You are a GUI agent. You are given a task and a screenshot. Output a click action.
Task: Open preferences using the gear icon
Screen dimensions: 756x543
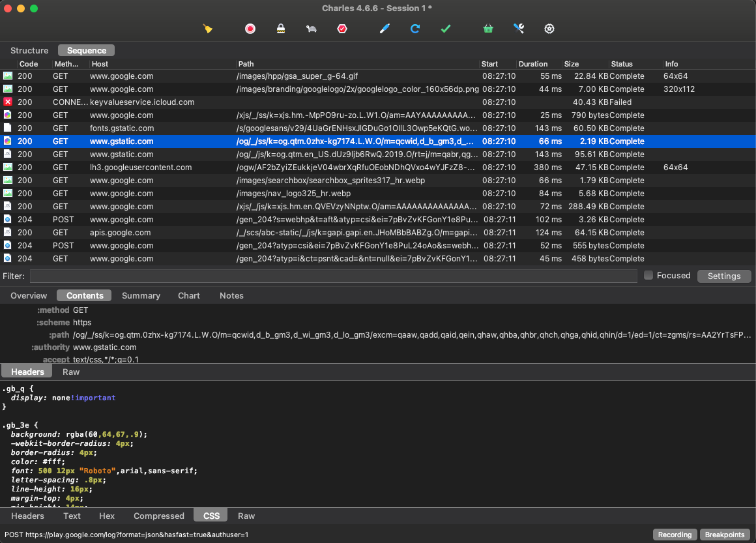(x=549, y=29)
